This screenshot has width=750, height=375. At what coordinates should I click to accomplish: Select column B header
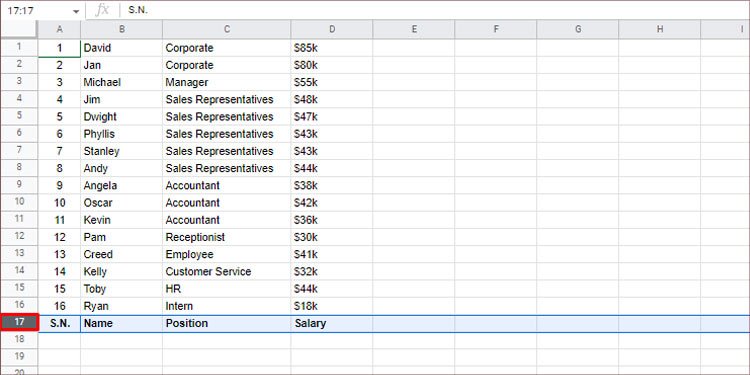(x=121, y=30)
